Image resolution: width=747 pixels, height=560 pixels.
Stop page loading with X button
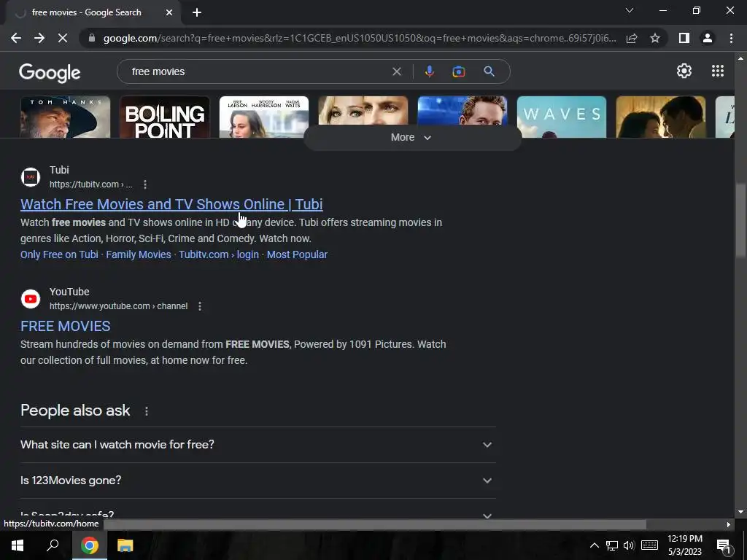coord(63,38)
